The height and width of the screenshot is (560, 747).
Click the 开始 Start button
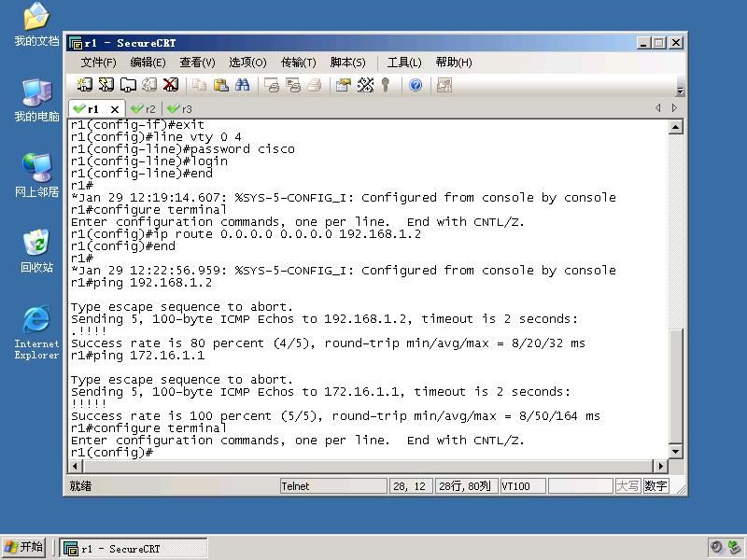point(24,547)
